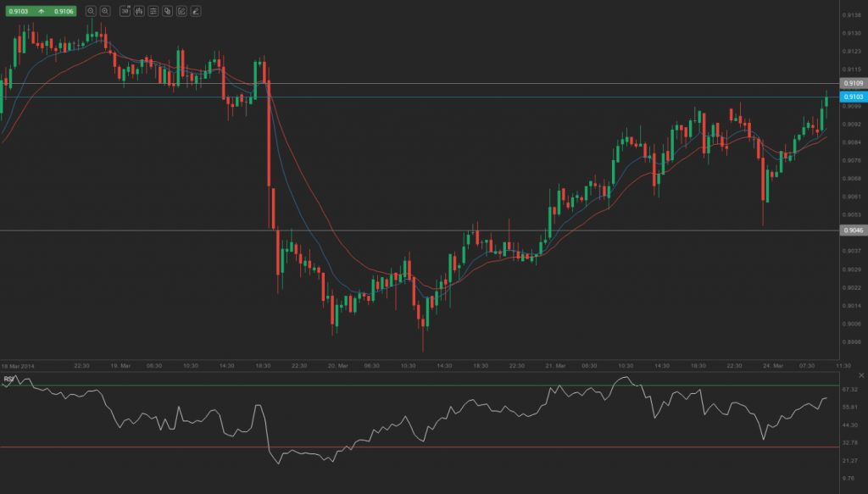This screenshot has height=494, width=868.
Task: Select the 0.9046 support price label
Action: (x=854, y=230)
